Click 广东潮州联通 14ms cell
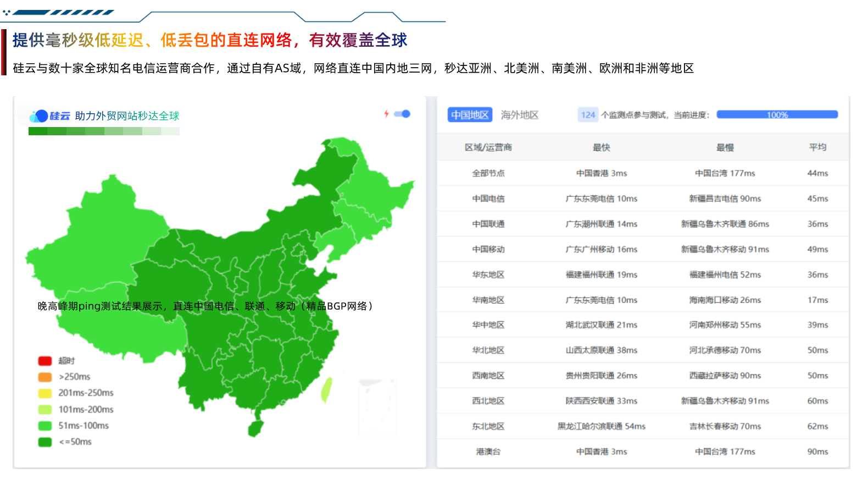Viewport: 868px width, 485px height. (601, 224)
